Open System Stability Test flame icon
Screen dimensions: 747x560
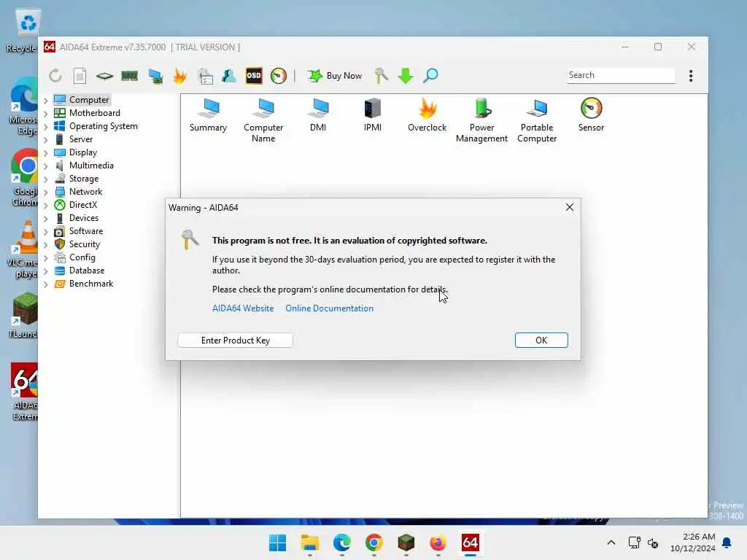pyautogui.click(x=179, y=76)
